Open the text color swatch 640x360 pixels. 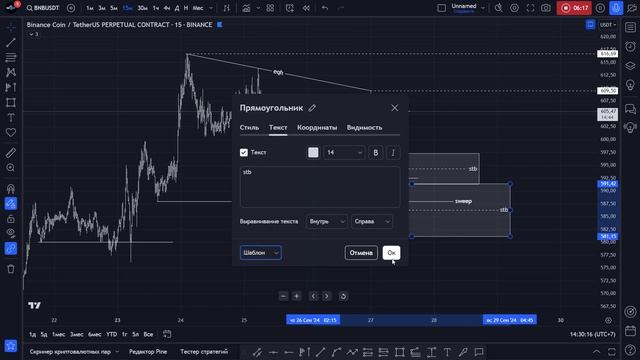pos(313,153)
